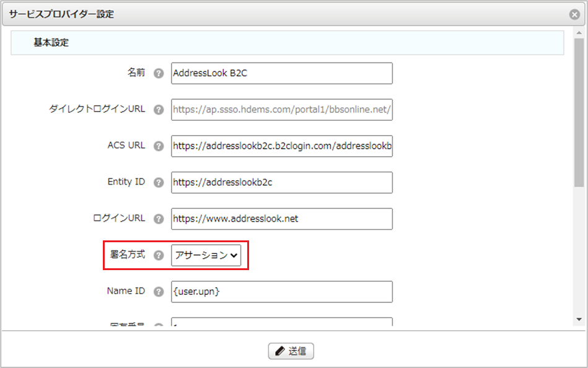This screenshot has width=588, height=368.
Task: Click the ダイレクトログインURL label text
Action: pyautogui.click(x=97, y=109)
